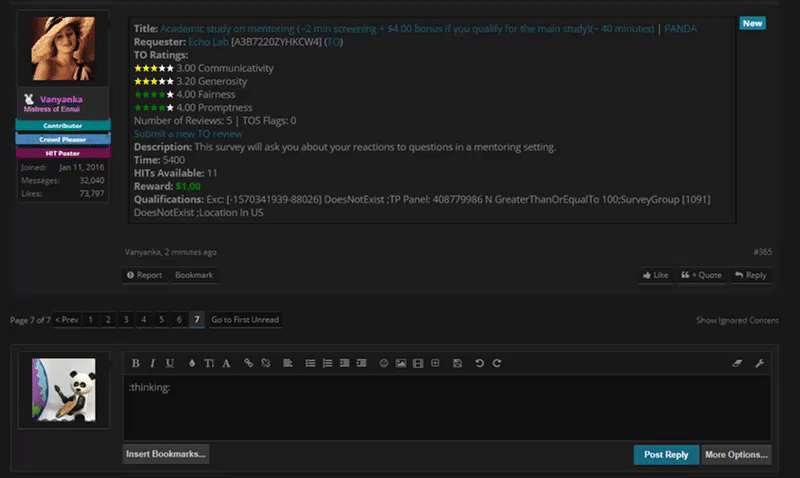This screenshot has width=800, height=478.
Task: Report Vanyanka's post
Action: point(144,275)
